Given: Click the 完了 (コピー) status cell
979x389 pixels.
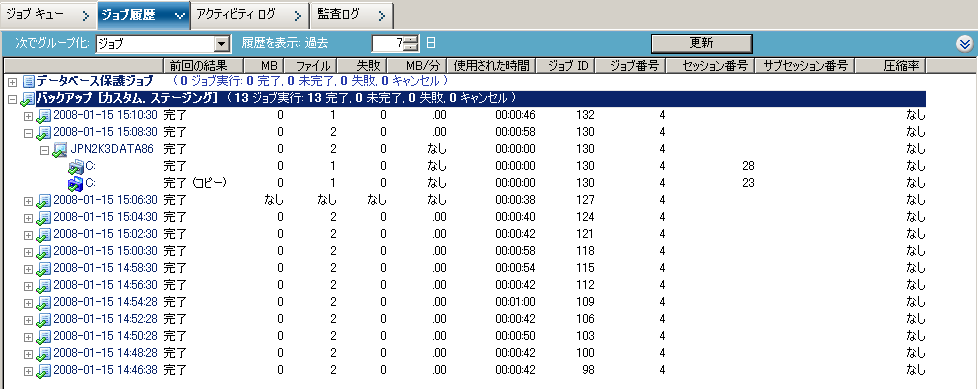Looking at the screenshot, I should (x=194, y=183).
